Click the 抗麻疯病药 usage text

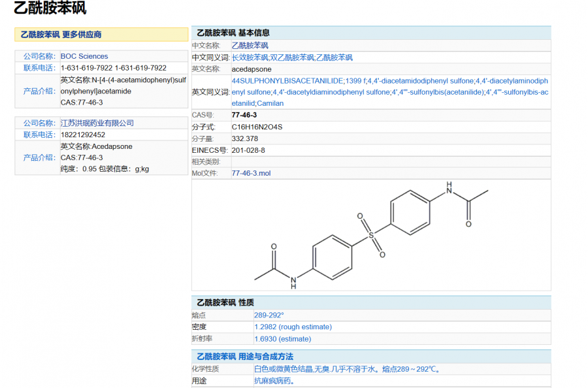point(274,381)
